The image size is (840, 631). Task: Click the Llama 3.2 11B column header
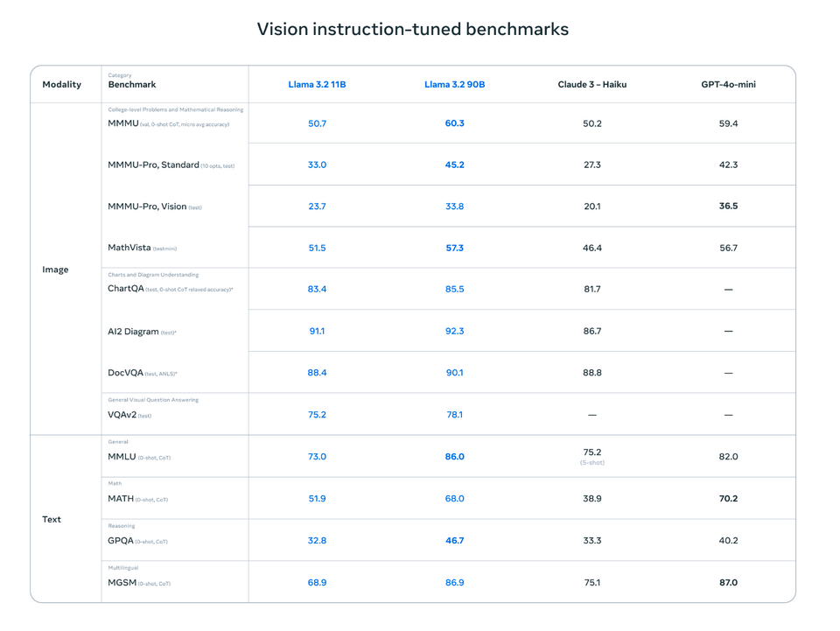point(317,85)
